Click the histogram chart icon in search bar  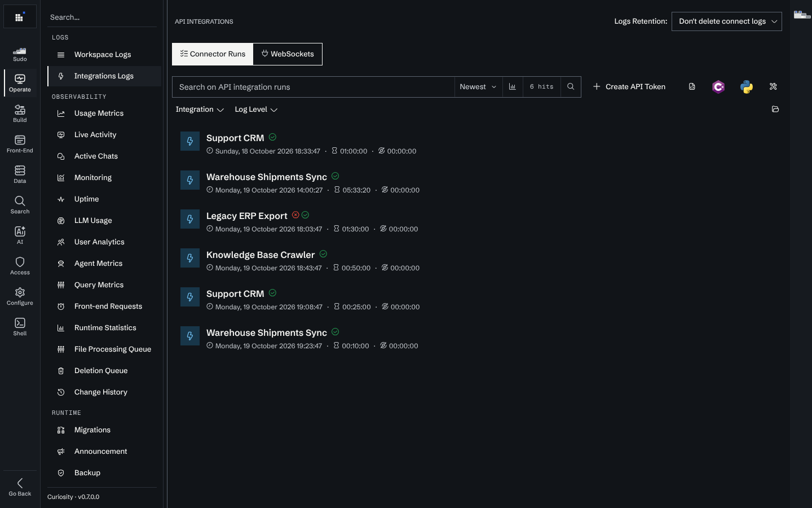(513, 87)
